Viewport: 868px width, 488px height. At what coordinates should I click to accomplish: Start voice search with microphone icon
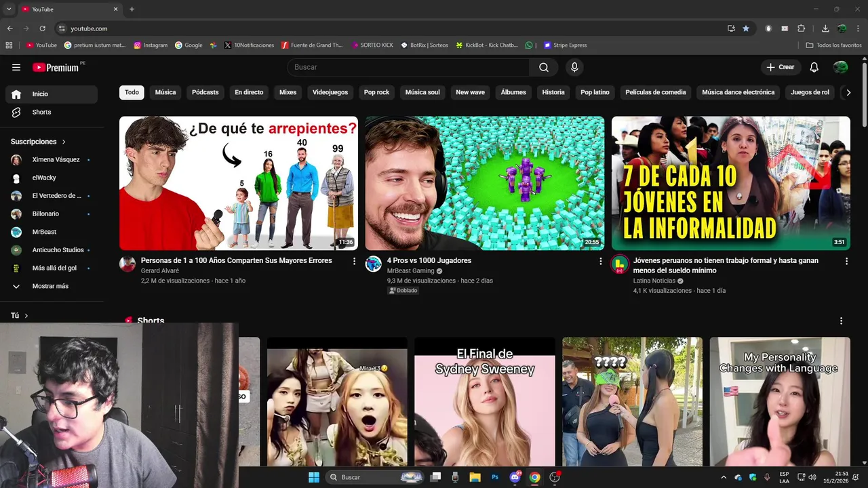pos(574,67)
